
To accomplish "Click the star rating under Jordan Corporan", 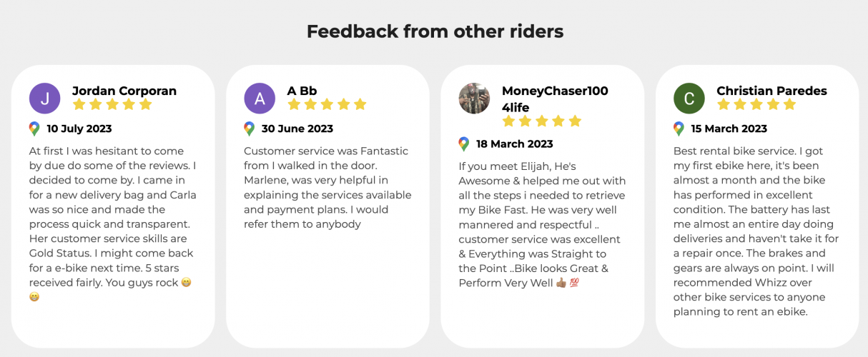I will pos(112,105).
